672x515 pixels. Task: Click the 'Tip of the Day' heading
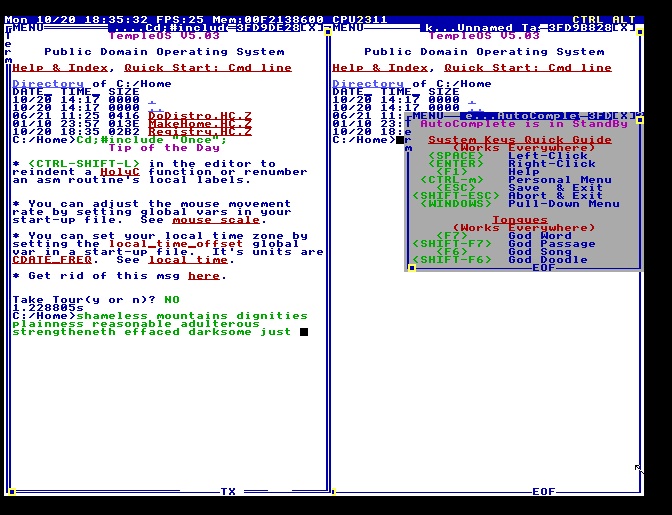[x=164, y=148]
